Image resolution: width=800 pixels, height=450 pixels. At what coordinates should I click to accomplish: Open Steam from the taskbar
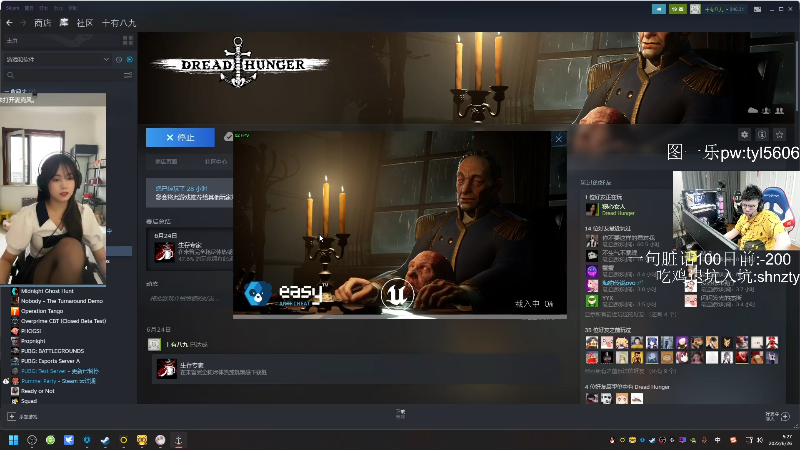pyautogui.click(x=105, y=440)
